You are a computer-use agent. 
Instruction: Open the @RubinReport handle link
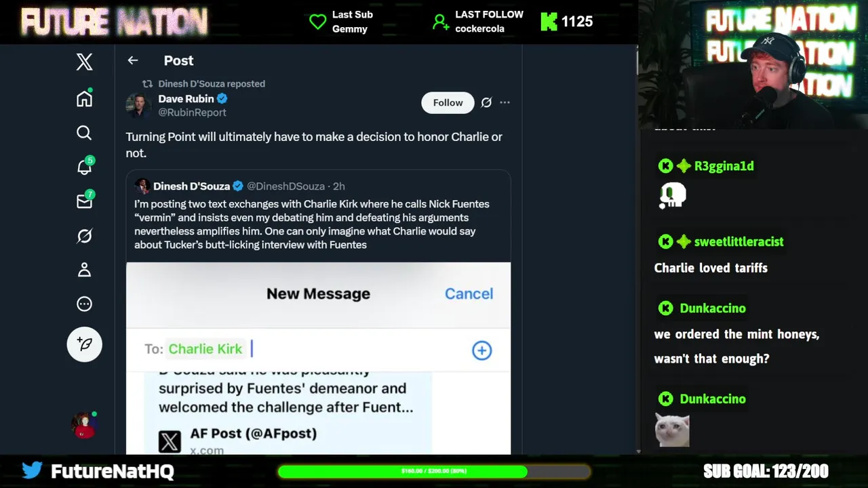192,113
